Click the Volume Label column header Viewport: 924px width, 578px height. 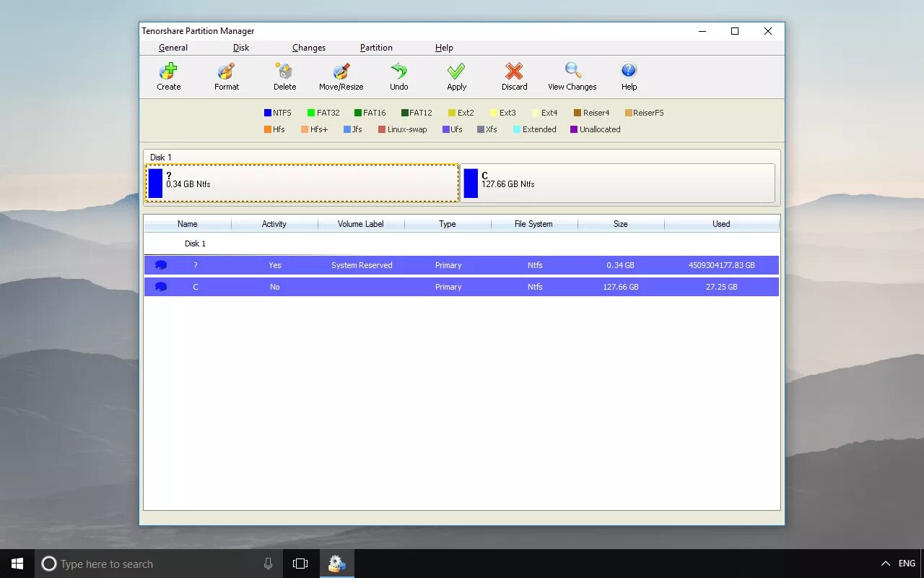(x=361, y=224)
